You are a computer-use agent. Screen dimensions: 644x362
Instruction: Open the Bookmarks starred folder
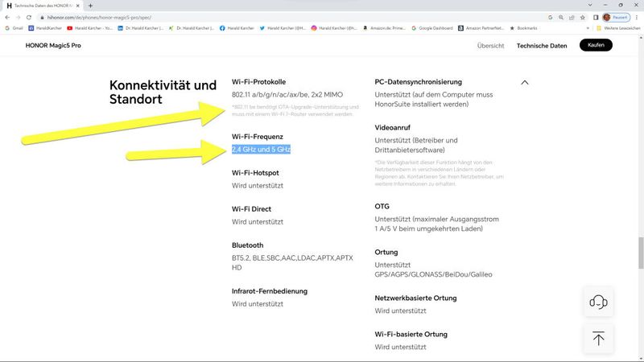(523, 28)
